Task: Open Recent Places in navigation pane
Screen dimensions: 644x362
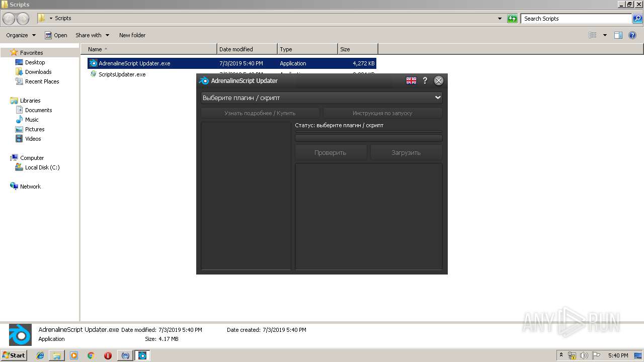Action: (42, 81)
